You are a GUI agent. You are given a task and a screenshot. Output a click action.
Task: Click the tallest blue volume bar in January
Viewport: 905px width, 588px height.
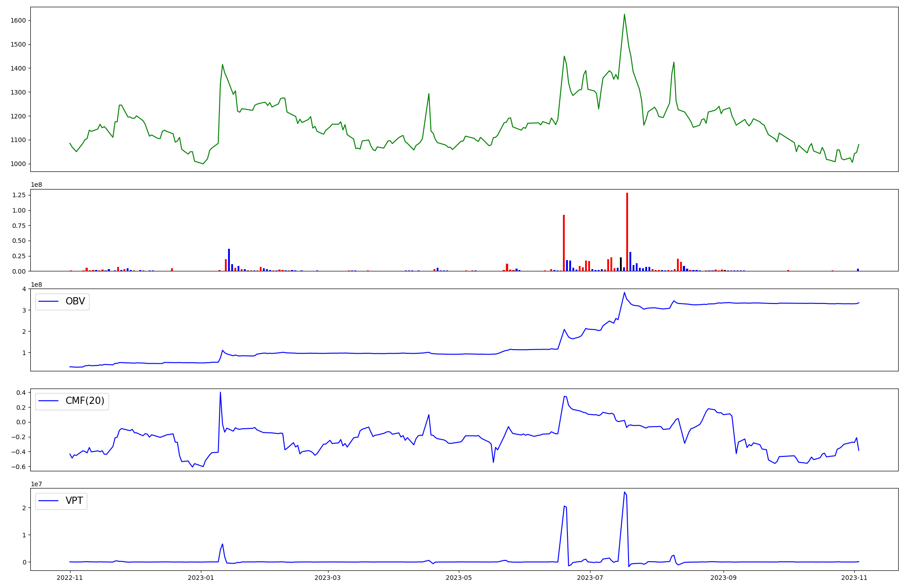(x=229, y=260)
